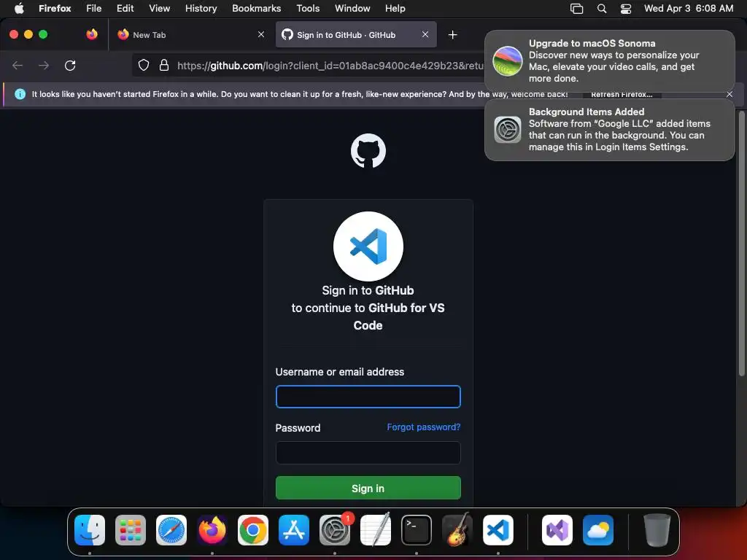This screenshot has width=747, height=560.
Task: Open the Firefox application menu
Action: point(55,9)
